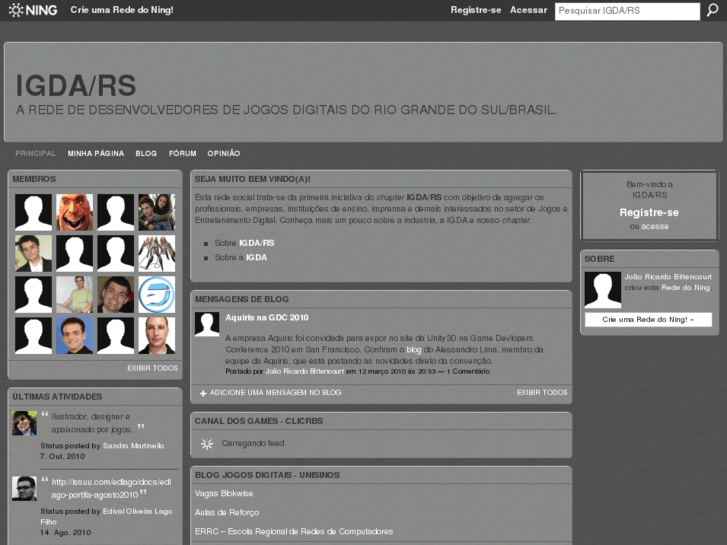The width and height of the screenshot is (727, 545).
Task: Open the robot figure member avatar
Action: [157, 253]
